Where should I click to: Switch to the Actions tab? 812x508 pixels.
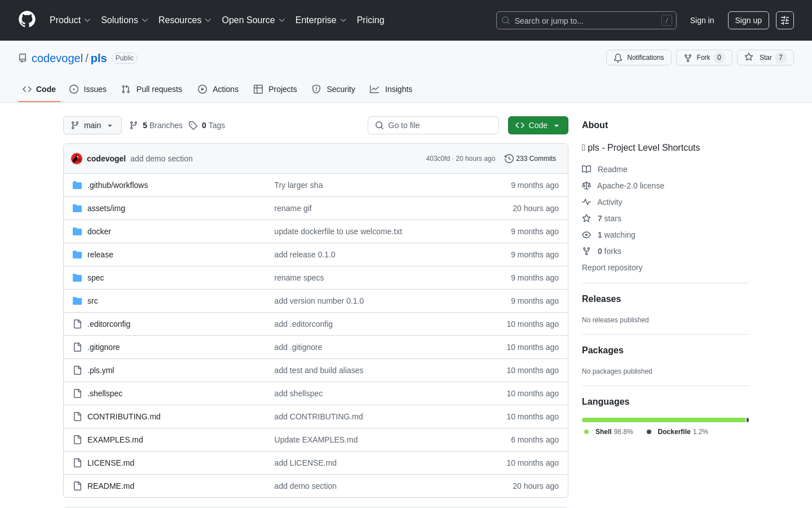coord(218,89)
